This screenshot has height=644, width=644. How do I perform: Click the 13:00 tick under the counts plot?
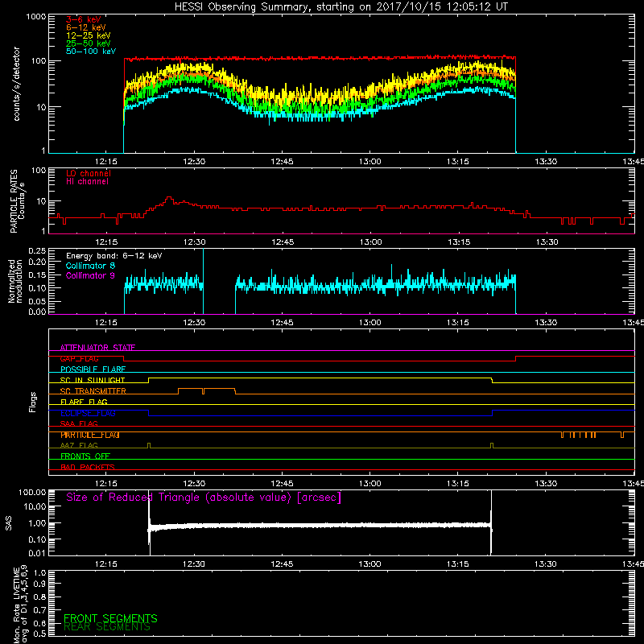[370, 162]
